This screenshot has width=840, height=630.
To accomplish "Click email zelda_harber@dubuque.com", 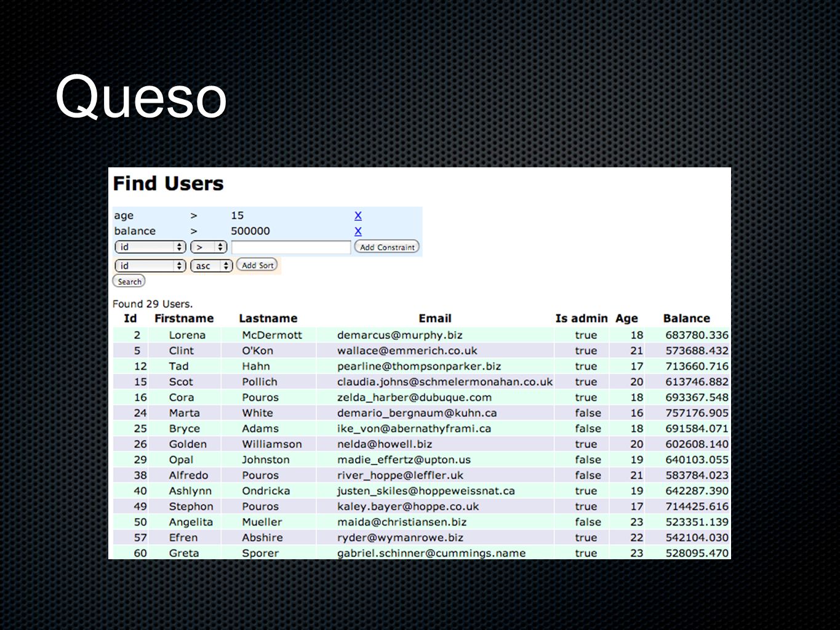I will (414, 397).
